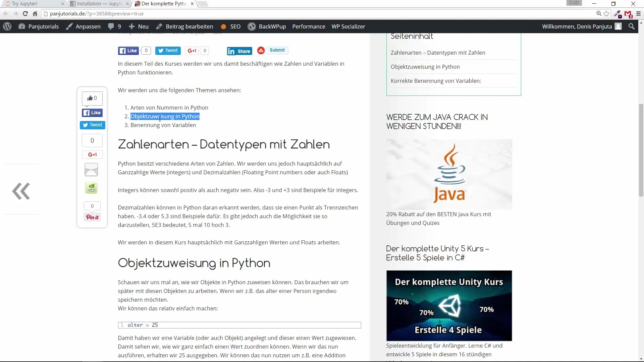The height and width of the screenshot is (362, 644).
Task: Click the StumbleUpon icon
Action: coord(261,50)
